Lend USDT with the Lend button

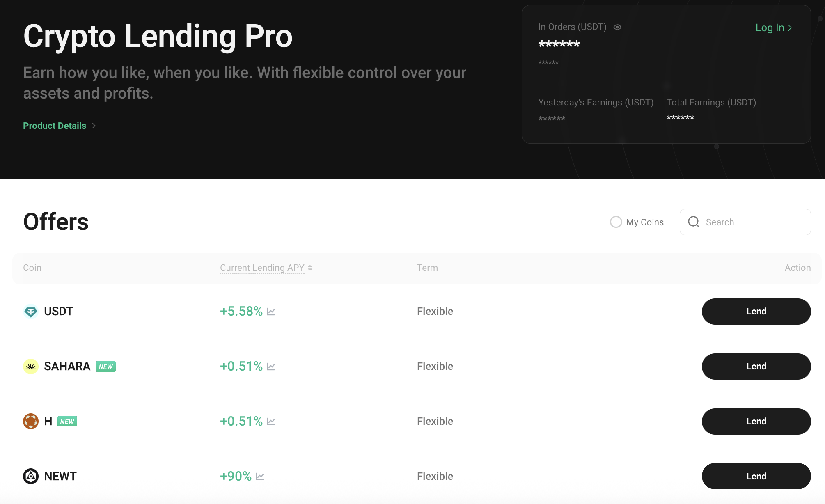756,312
